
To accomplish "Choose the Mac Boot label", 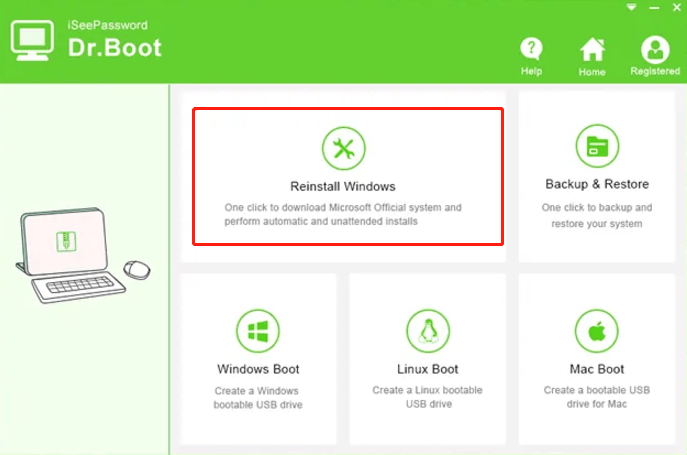I will point(597,369).
